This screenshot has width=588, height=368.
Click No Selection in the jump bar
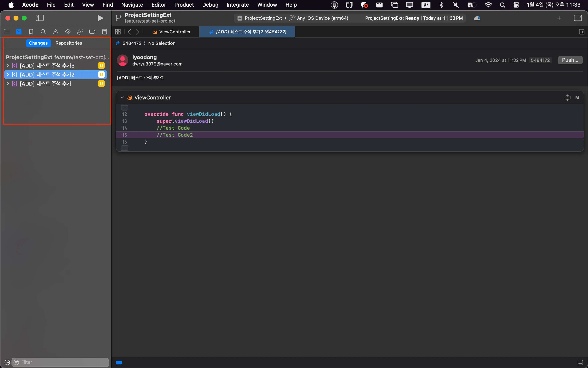coord(162,43)
